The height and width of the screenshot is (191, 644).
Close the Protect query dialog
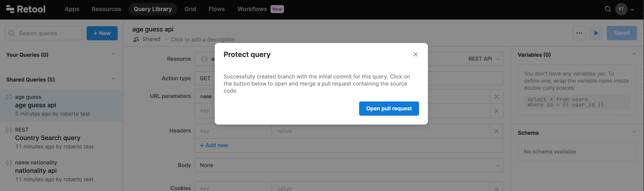[x=415, y=54]
